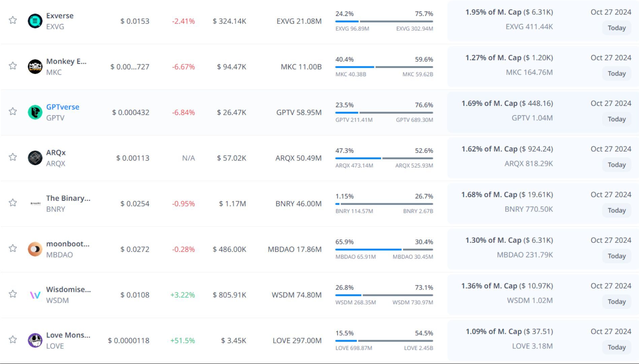Click the Today badge in Exverse row
Viewport: 639px width, 364px height.
pos(616,28)
